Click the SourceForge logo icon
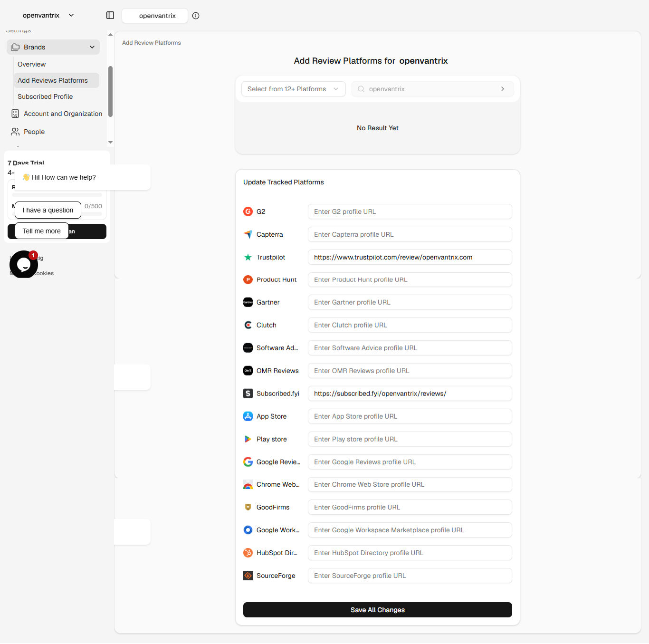Screen dimensions: 649x644 click(248, 576)
